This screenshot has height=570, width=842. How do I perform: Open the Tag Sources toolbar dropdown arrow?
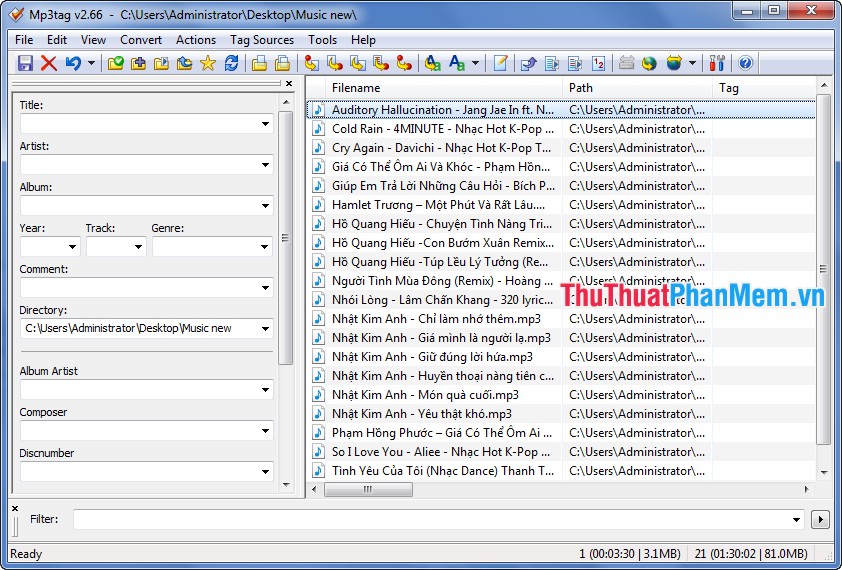692,63
